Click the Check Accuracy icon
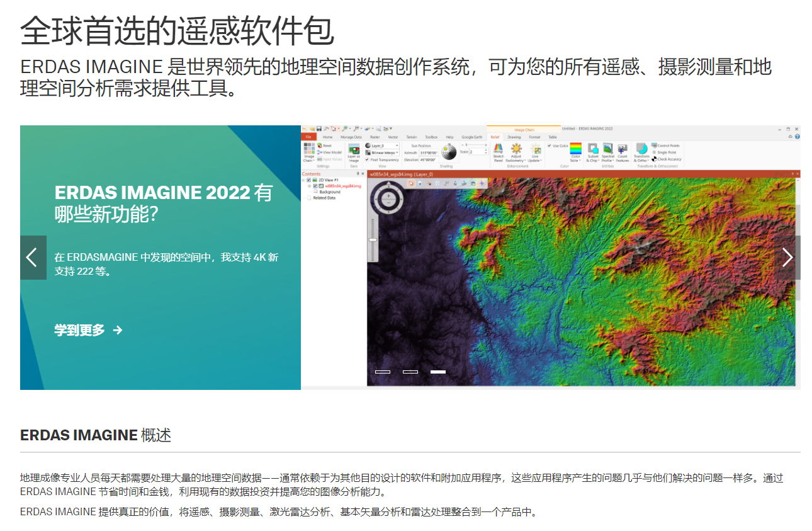Screen dimensions: 812x531 [x=654, y=159]
